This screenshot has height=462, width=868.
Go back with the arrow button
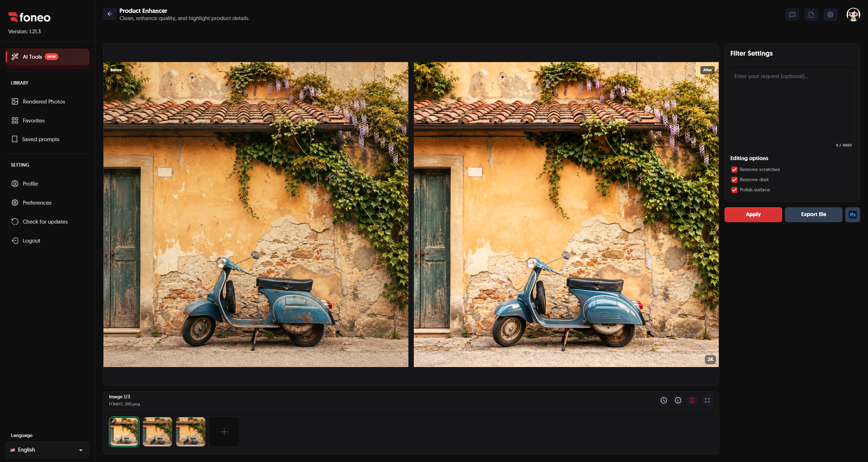pyautogui.click(x=110, y=14)
